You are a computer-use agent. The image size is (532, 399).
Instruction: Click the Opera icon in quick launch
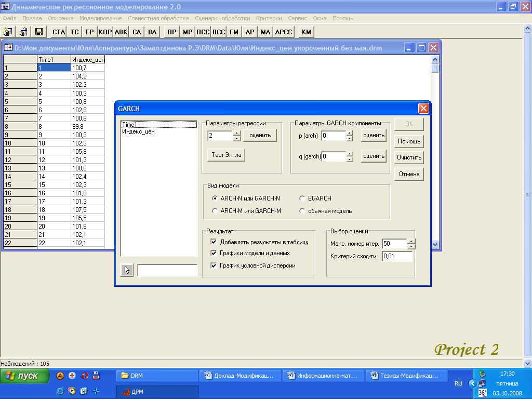click(85, 376)
